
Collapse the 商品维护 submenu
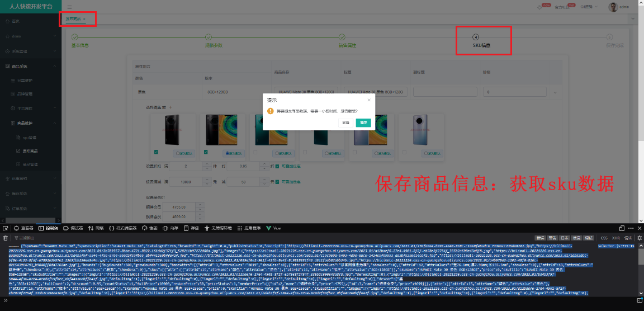point(31,123)
